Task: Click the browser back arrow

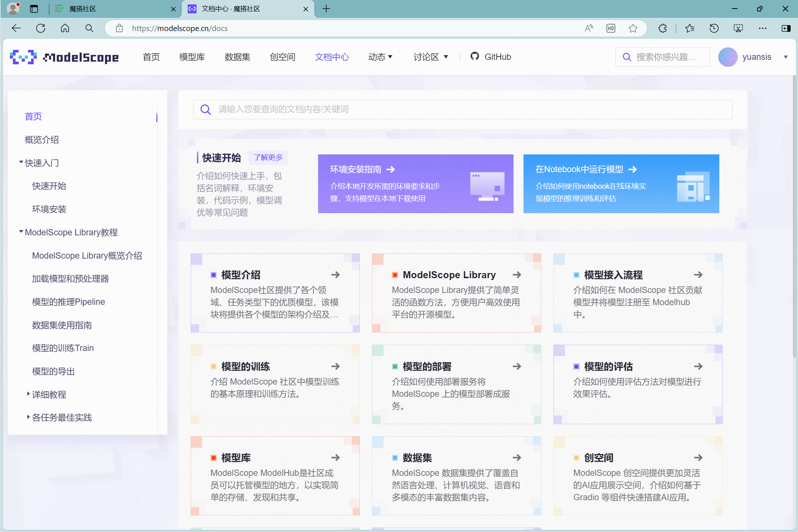Action: [16, 28]
